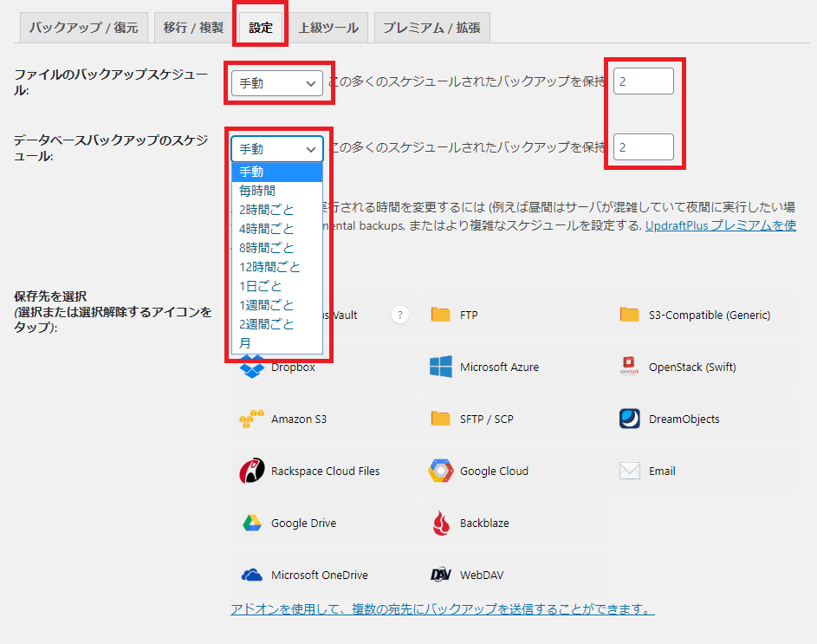
Task: Pick the Backblaze flame icon
Action: click(441, 523)
